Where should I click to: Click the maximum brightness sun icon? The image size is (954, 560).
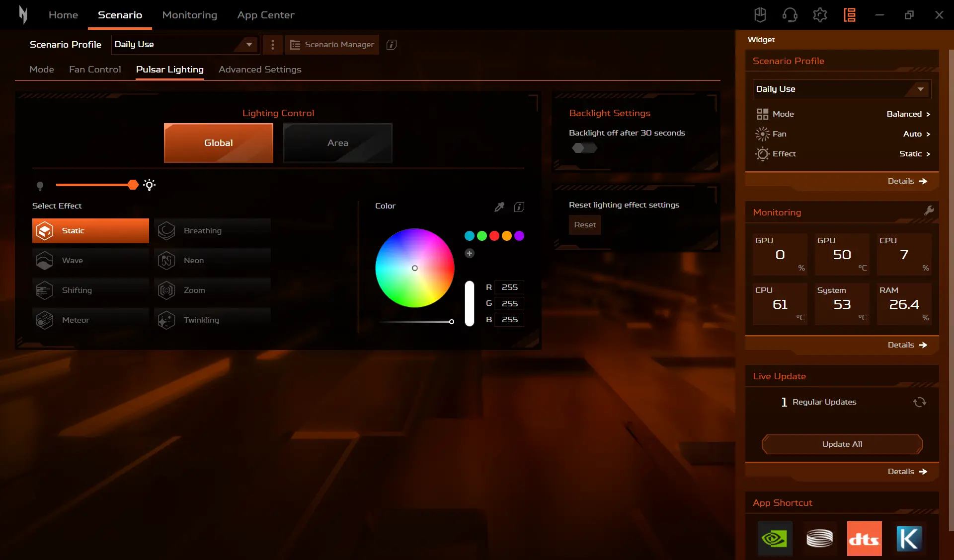pos(149,185)
